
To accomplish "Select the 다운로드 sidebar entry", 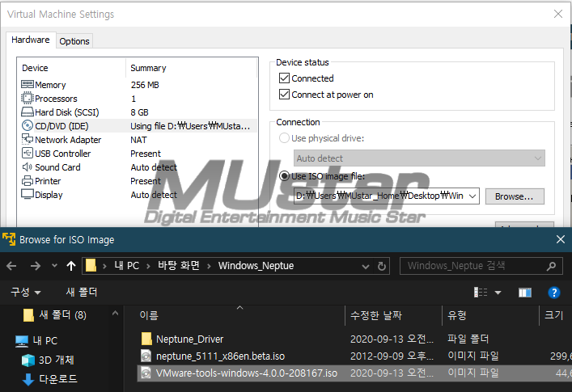I will (58, 379).
